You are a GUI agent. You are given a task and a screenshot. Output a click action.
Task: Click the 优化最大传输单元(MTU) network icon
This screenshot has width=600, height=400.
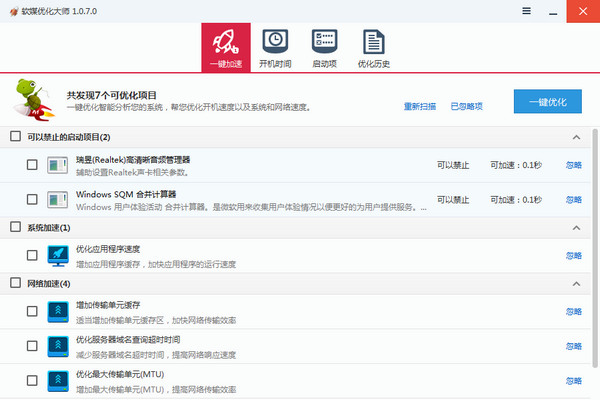58,381
